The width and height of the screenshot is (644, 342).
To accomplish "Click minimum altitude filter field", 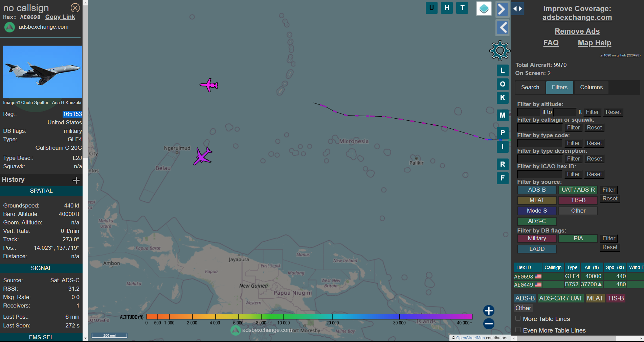I will (529, 112).
